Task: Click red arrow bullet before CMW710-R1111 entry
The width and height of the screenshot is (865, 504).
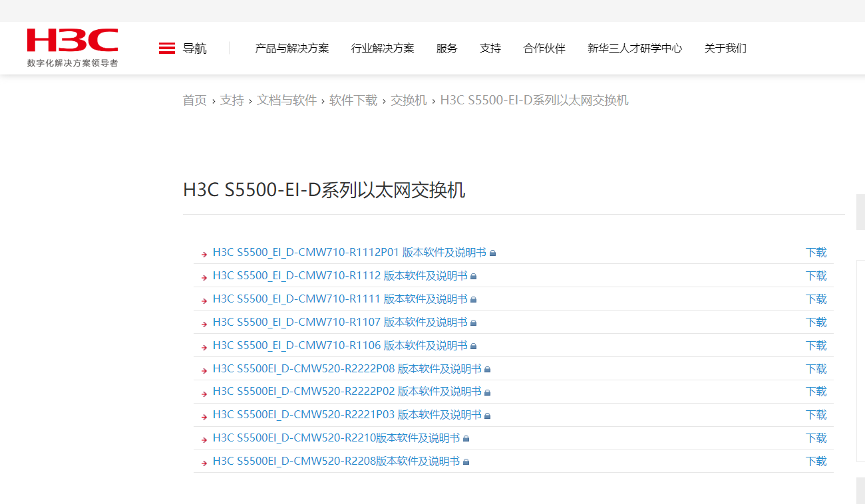Action: point(204,301)
